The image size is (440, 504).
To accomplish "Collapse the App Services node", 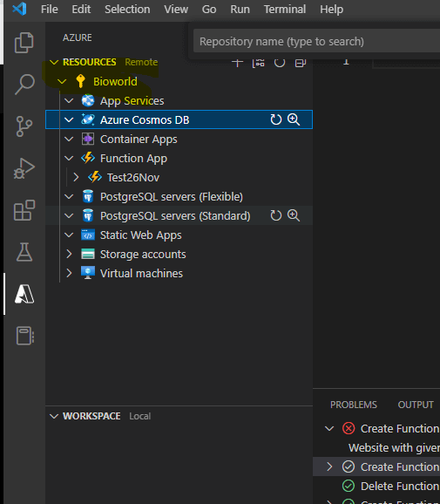I will [x=69, y=101].
